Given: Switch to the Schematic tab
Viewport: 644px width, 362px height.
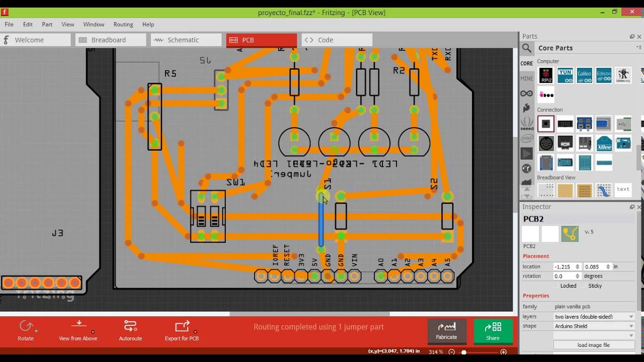Looking at the screenshot, I should tap(186, 40).
